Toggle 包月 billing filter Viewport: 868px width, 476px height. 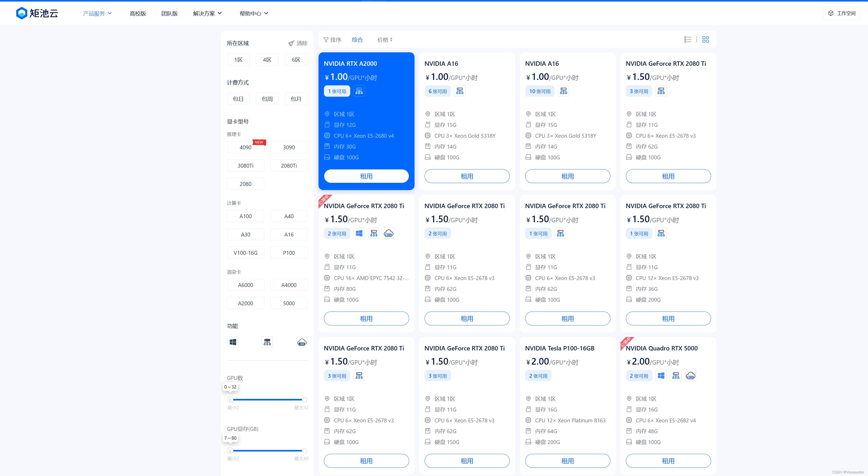tap(296, 99)
